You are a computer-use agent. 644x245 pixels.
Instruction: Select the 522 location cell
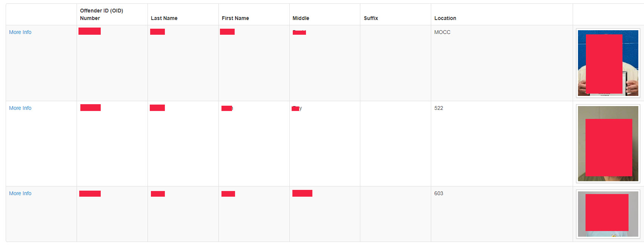[439, 108]
